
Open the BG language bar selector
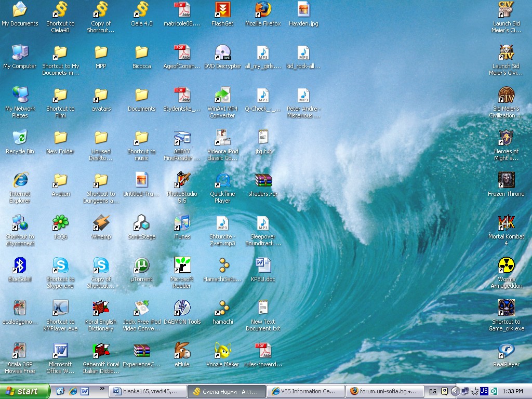tap(433, 391)
